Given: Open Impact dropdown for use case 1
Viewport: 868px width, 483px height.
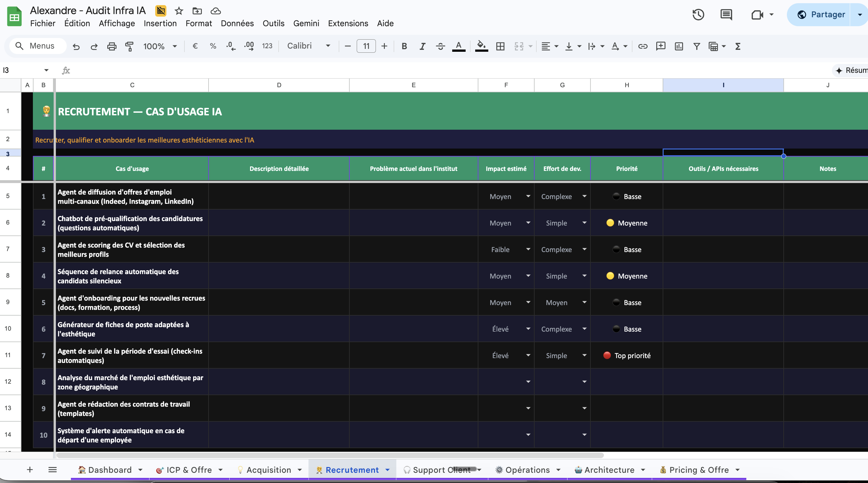Looking at the screenshot, I should (x=528, y=196).
